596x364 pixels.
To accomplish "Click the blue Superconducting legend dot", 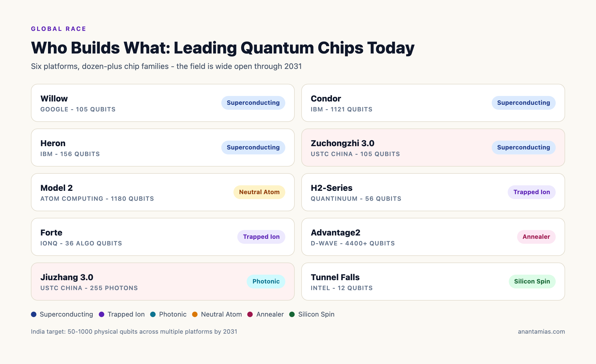I will (34, 314).
